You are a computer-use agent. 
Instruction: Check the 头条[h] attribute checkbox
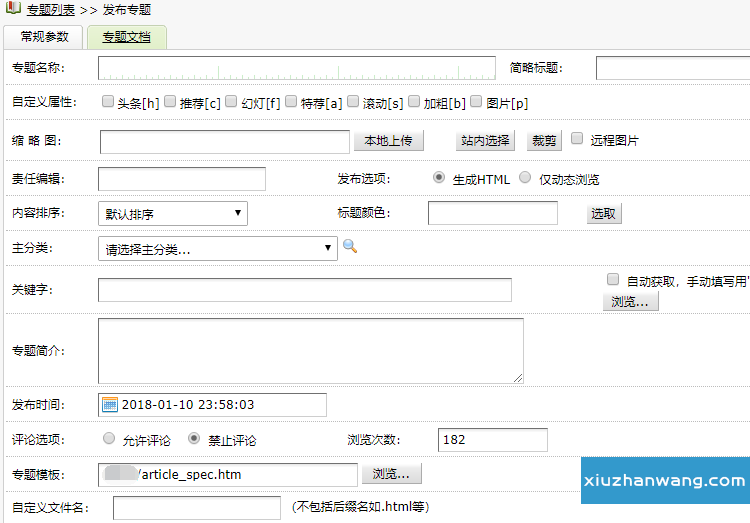pyautogui.click(x=108, y=101)
